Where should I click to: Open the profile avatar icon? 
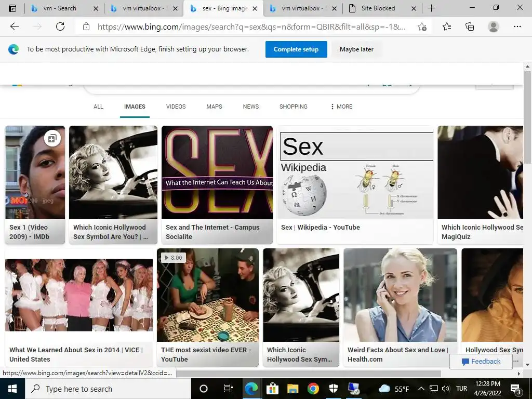[x=494, y=26]
